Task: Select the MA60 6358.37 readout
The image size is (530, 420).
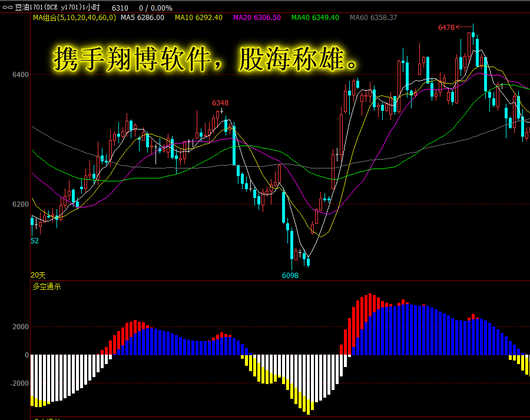Action: tap(373, 18)
